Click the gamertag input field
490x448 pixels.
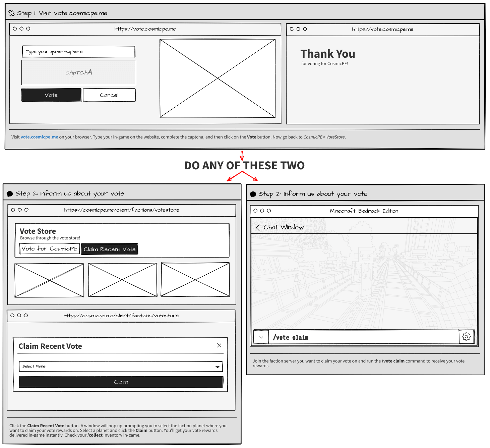78,52
